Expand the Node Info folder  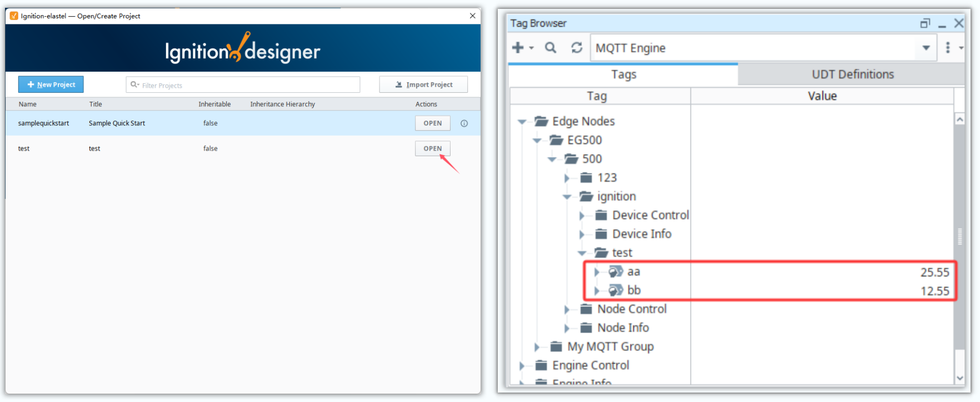(567, 328)
